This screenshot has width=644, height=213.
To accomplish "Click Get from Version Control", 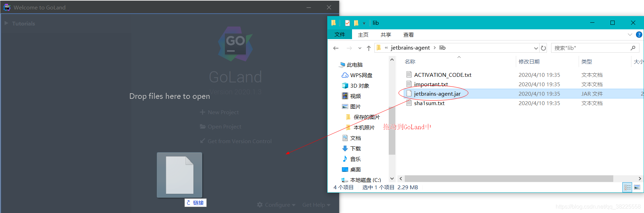I will [236, 141].
